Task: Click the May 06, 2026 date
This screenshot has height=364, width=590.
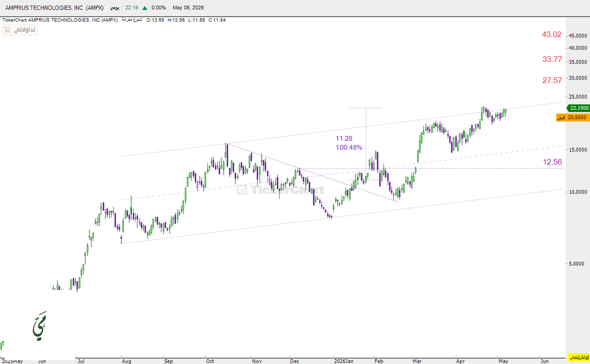Action: tap(188, 8)
